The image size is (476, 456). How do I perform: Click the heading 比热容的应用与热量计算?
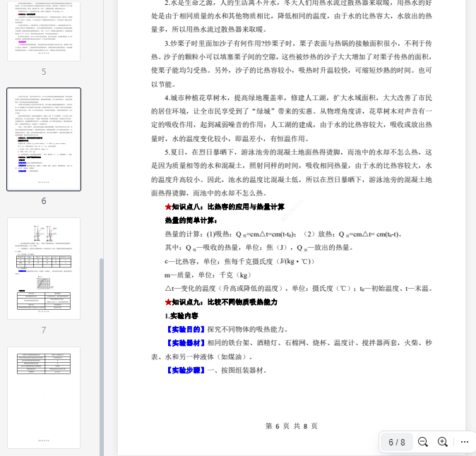pos(246,207)
